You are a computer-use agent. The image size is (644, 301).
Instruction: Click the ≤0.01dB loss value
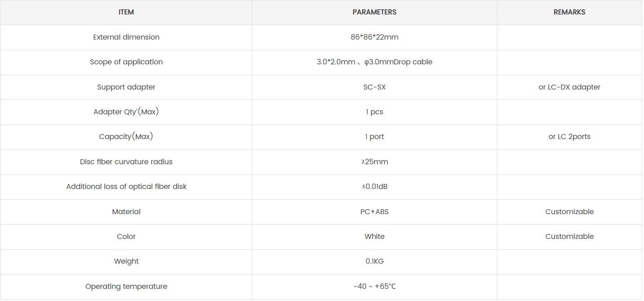[374, 187]
